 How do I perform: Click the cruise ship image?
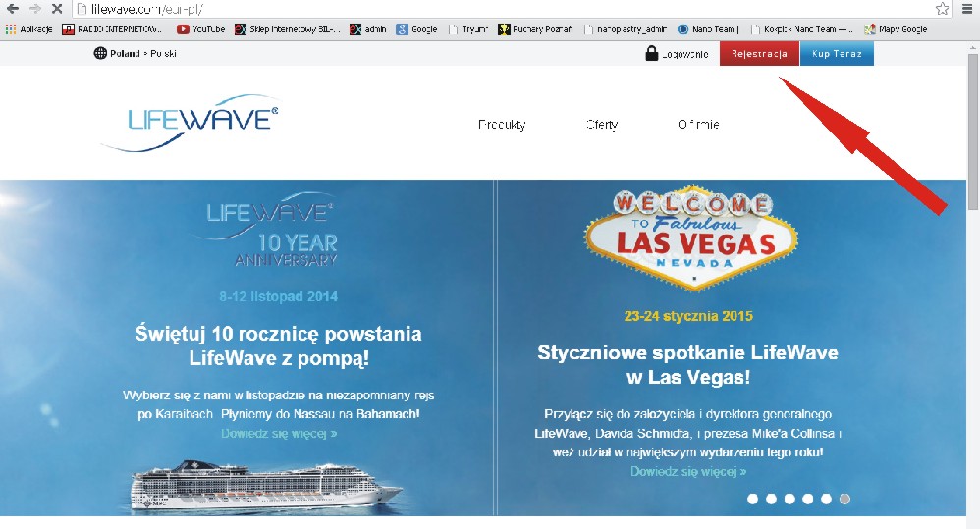(266, 485)
